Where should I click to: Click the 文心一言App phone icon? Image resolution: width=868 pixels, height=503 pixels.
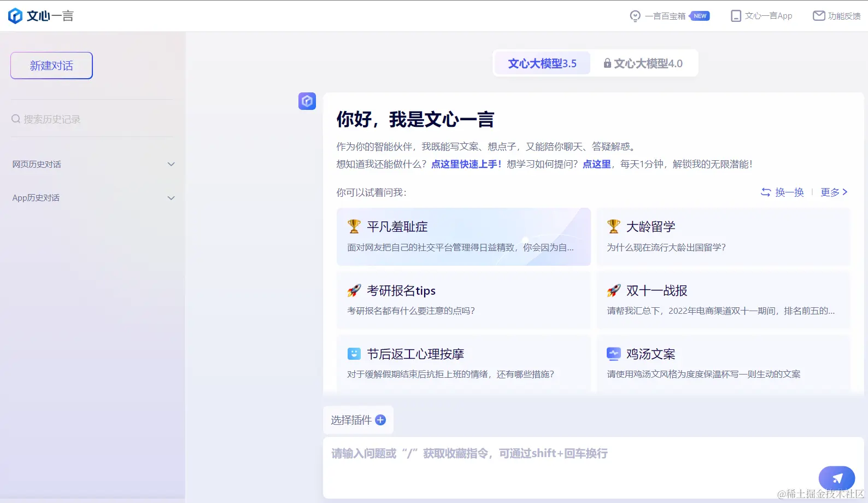click(x=736, y=16)
